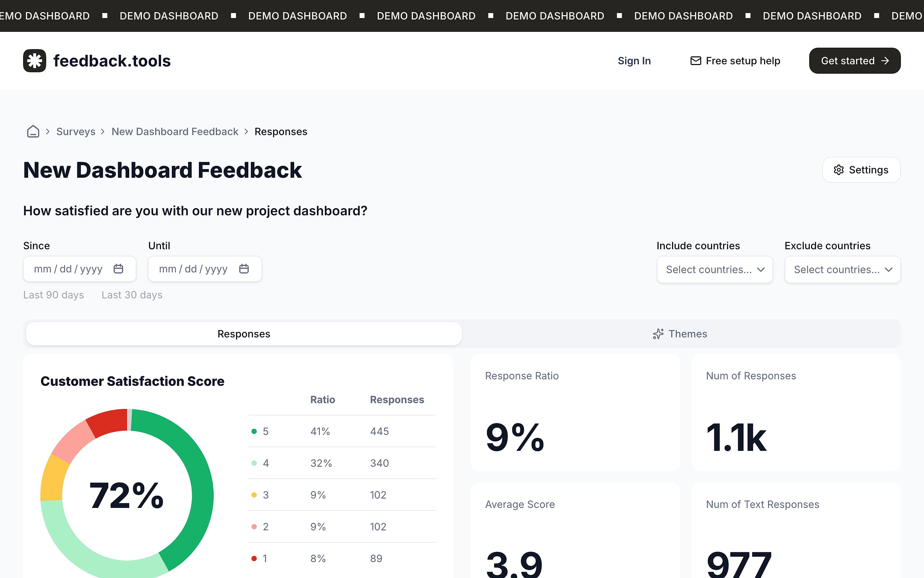
Task: Click the 8% ratio cell
Action: tap(318, 558)
